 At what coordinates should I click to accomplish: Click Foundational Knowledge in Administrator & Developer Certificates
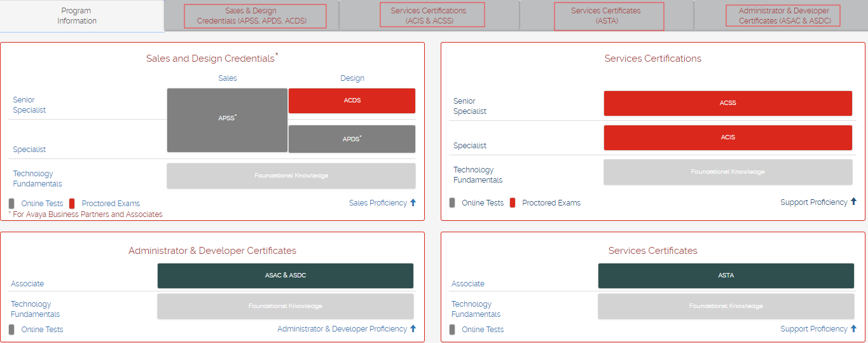point(286,306)
